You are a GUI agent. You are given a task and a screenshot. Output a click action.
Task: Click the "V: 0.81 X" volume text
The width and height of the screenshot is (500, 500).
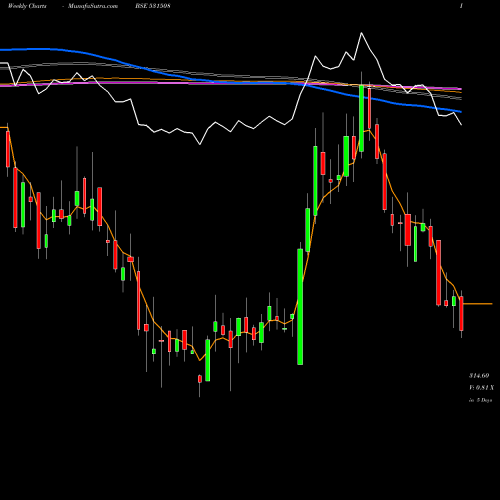(x=481, y=388)
